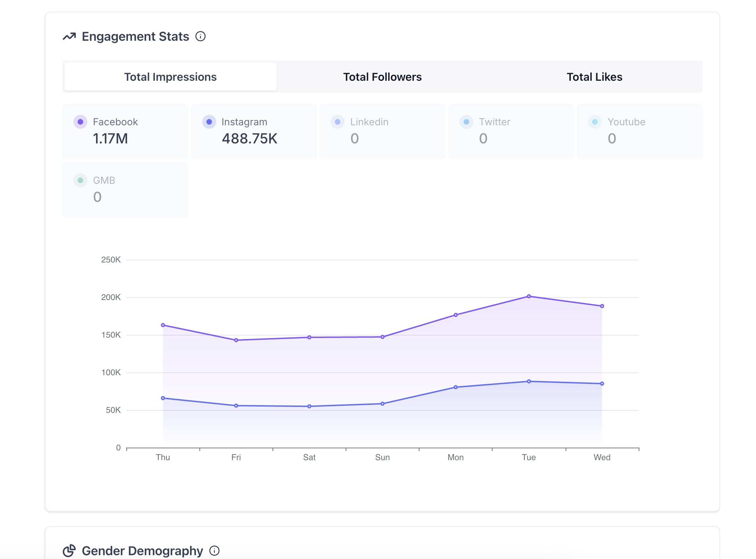
Task: Click the Twitter color dot
Action: (466, 122)
